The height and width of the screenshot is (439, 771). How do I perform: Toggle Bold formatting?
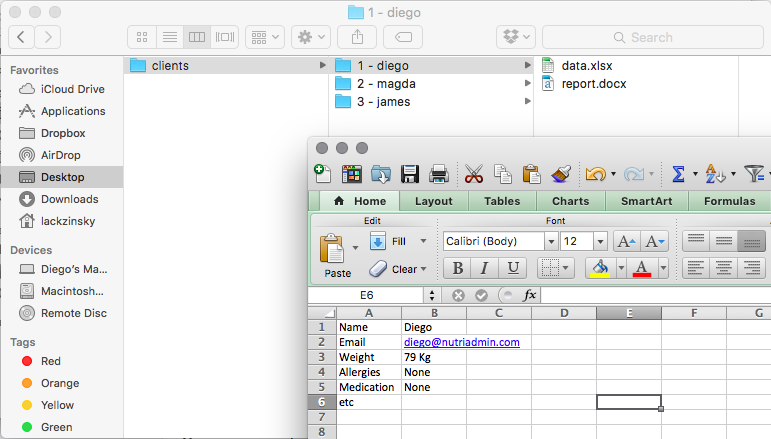tap(457, 268)
